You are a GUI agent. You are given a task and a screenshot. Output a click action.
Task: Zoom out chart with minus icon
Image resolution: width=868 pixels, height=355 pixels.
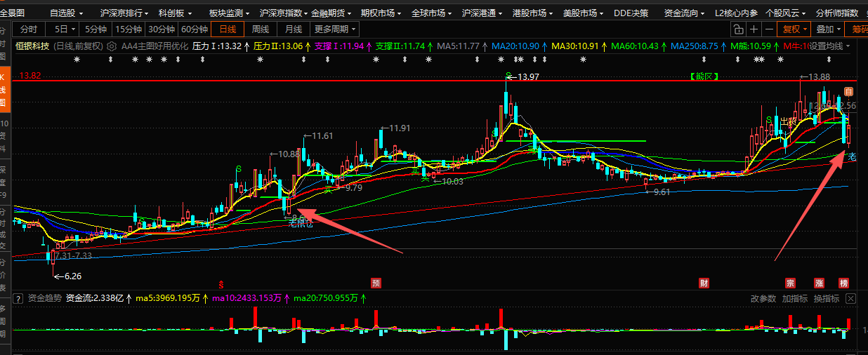770,29
